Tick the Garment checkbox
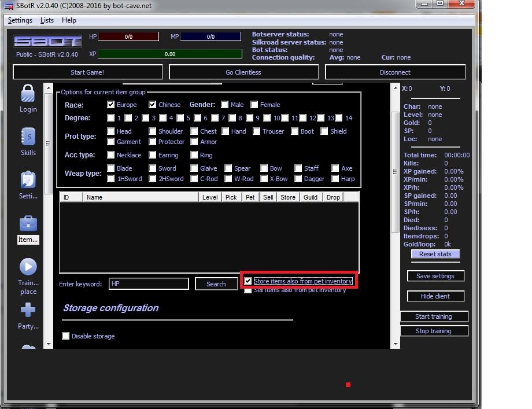 110,142
